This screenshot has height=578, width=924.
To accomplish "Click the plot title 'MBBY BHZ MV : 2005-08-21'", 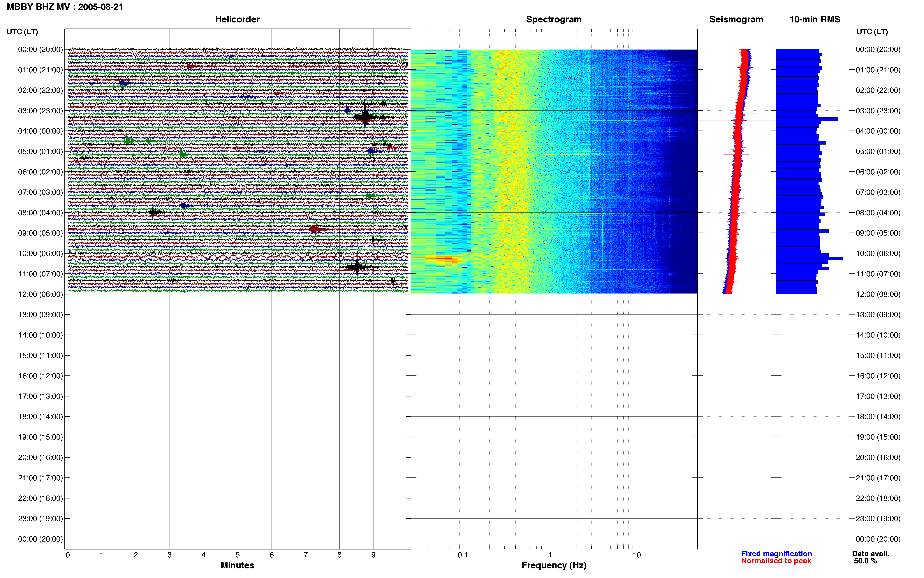I will [x=65, y=7].
